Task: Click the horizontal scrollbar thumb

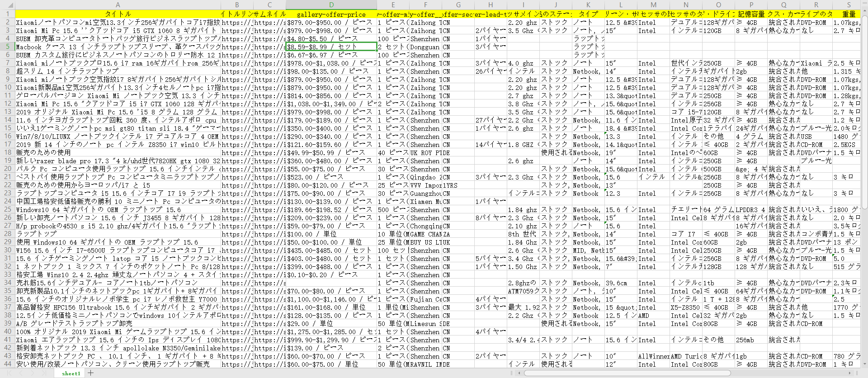Action: point(627,373)
